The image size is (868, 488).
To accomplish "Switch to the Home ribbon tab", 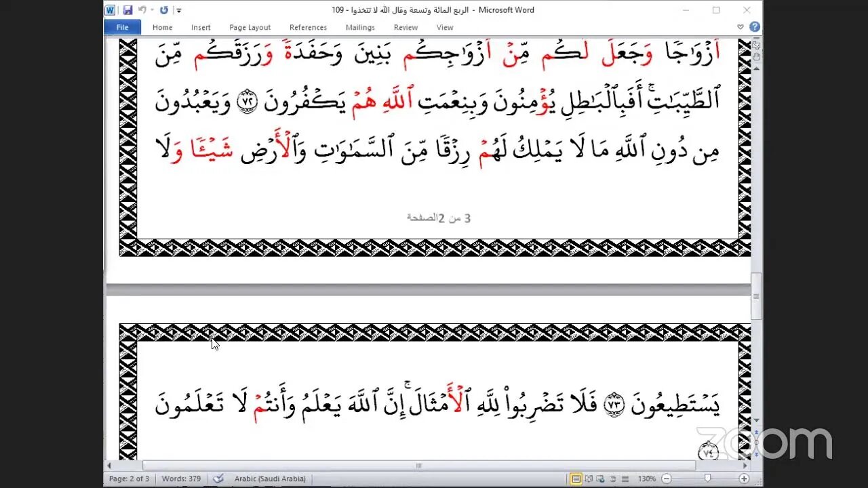I will click(x=162, y=27).
